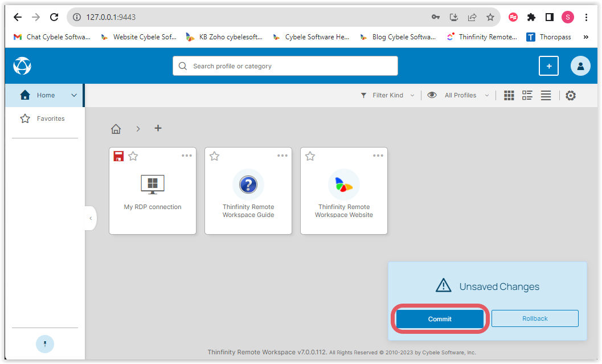Click the red extension icon in Chrome toolbar
Image resolution: width=602 pixels, height=364 pixels.
[513, 17]
